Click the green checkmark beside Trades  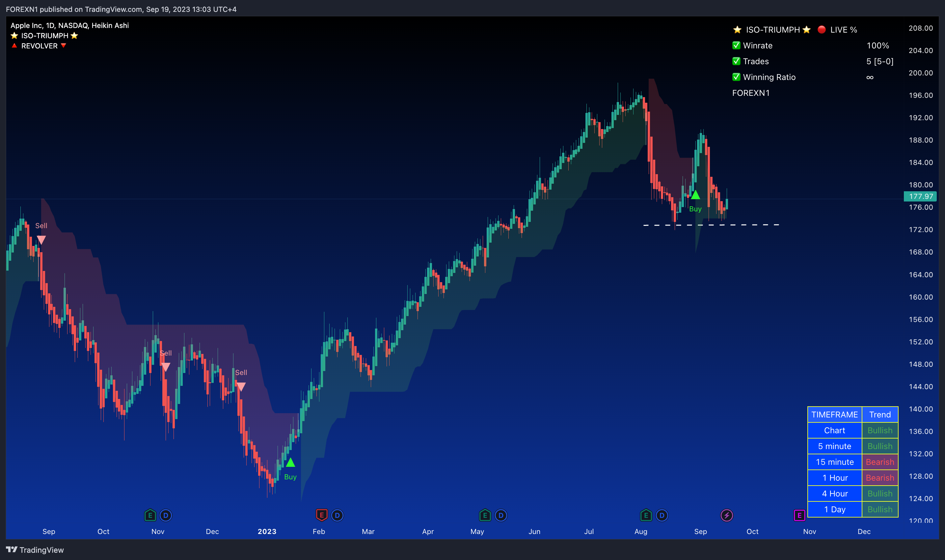pos(736,61)
